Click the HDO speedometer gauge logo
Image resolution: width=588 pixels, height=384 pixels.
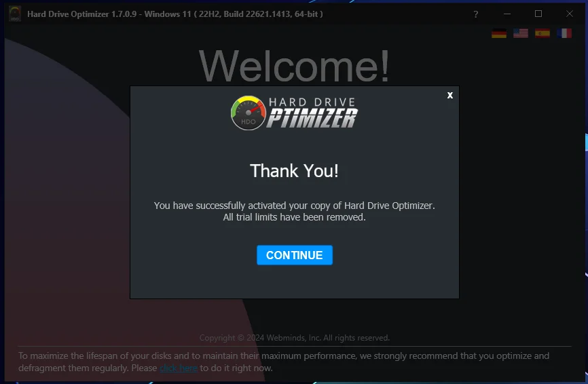point(249,113)
